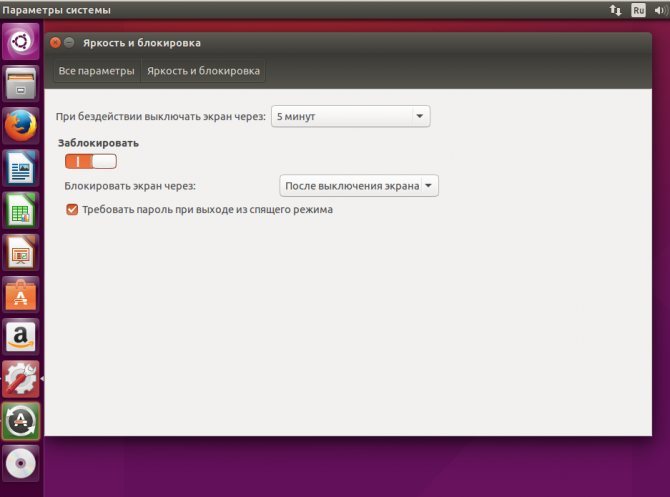The image size is (670, 497).
Task: Open the После выключения экрана dropdown
Action: click(x=359, y=186)
